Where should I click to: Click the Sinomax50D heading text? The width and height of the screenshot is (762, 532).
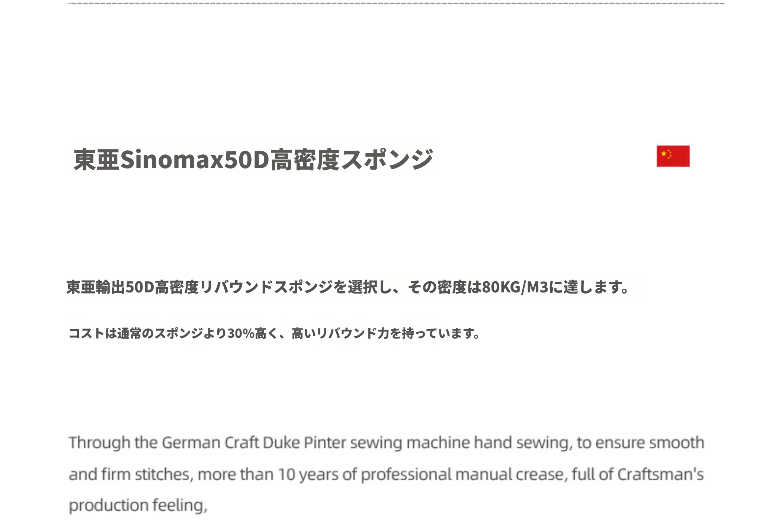tap(194, 160)
